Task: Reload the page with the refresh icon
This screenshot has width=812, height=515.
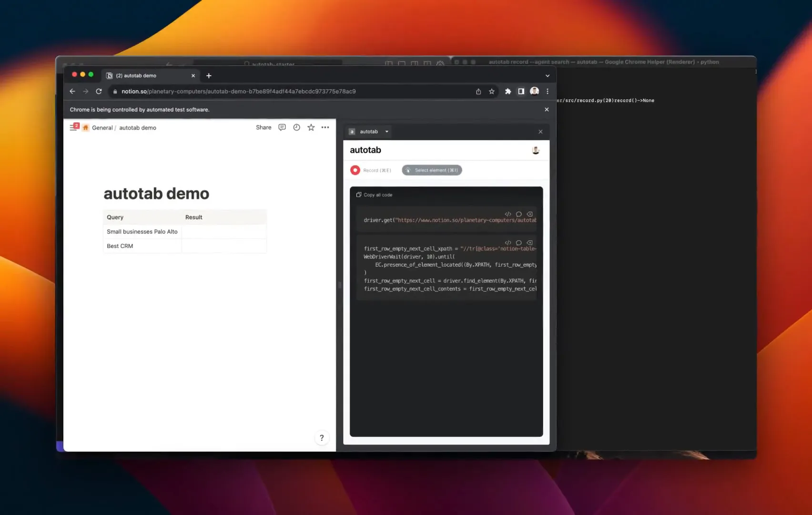Action: 99,91
